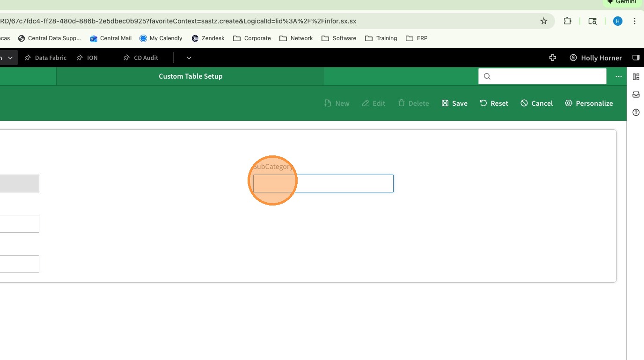The width and height of the screenshot is (644, 360).
Task: Open the browser extensions puzzle icon
Action: pos(567,21)
